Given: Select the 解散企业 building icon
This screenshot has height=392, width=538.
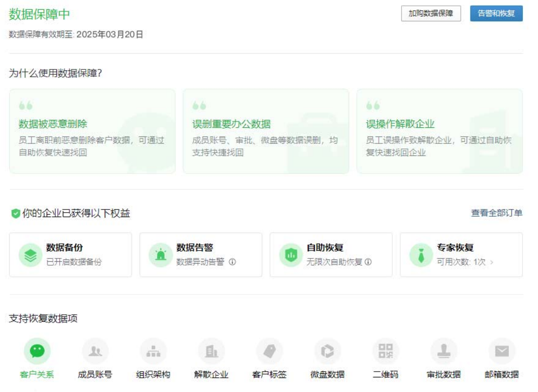Looking at the screenshot, I should pos(211,351).
